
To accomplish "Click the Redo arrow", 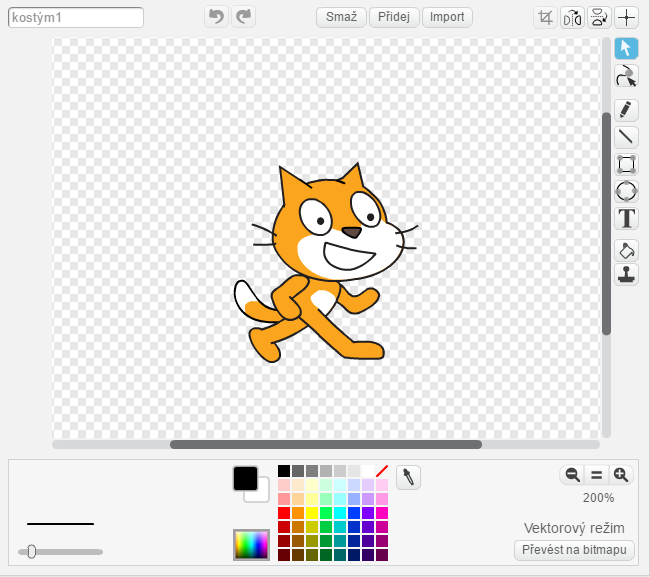I will 243,17.
